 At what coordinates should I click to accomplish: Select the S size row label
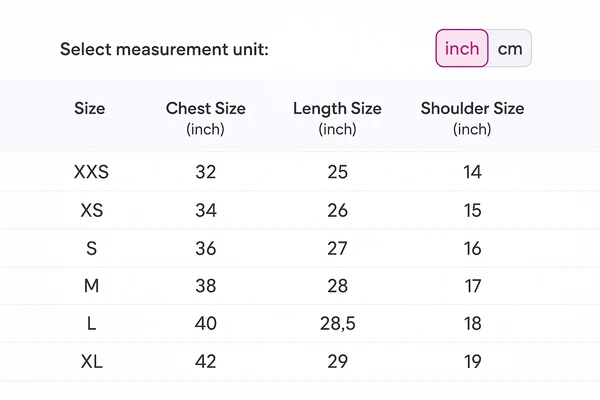coord(91,248)
